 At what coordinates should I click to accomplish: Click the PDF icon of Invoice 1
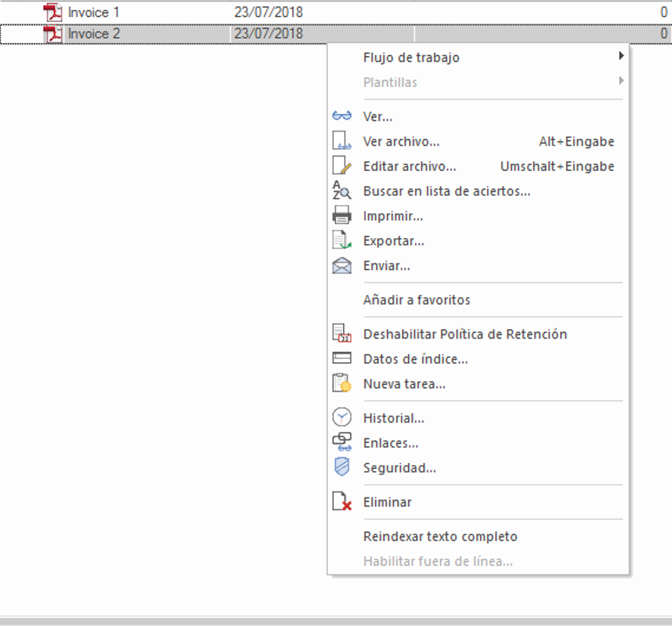(x=53, y=12)
